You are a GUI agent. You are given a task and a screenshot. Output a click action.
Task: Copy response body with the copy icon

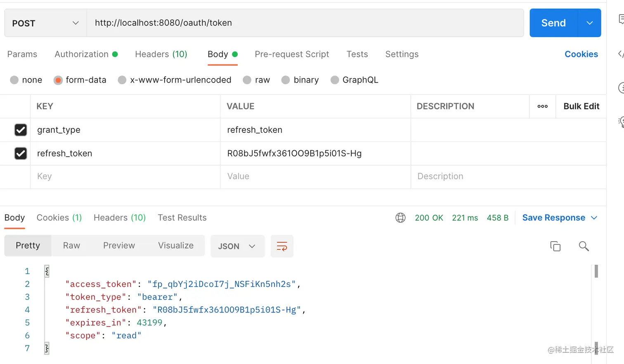click(555, 246)
